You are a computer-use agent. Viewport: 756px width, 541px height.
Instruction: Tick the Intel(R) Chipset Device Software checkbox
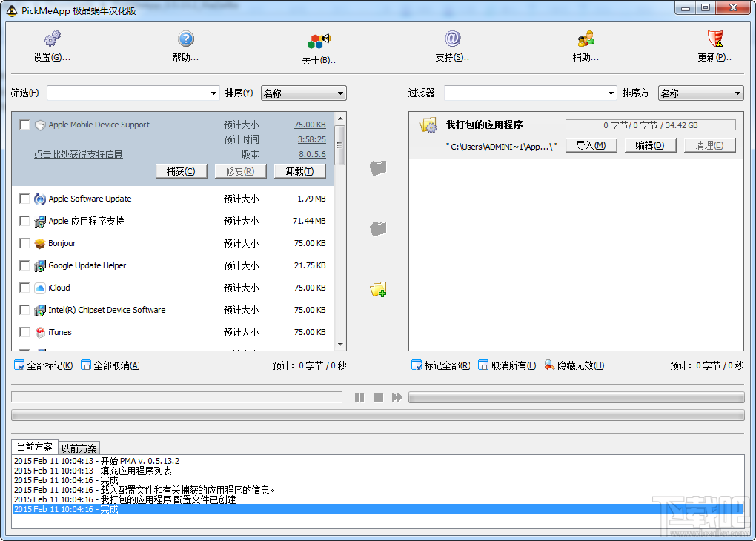click(x=24, y=310)
